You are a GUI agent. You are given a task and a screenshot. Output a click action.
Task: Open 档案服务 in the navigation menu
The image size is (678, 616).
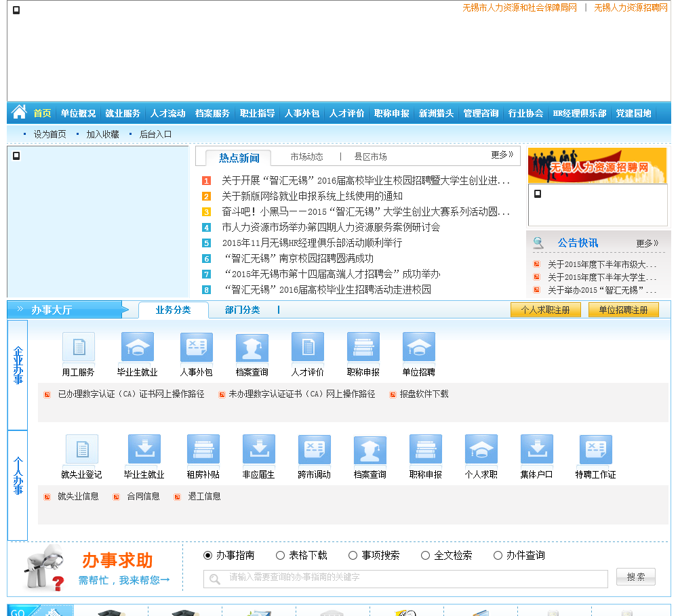tap(212, 114)
